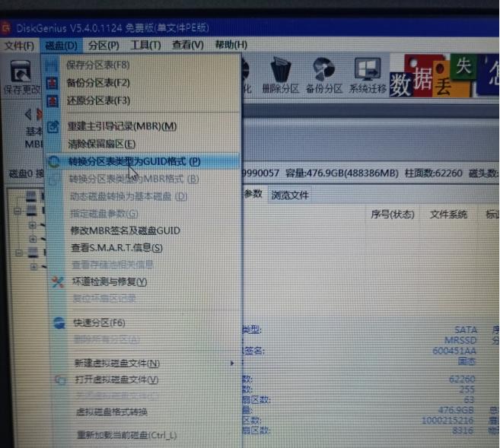
Task: Click the blue icon beside 快速分区(F6)
Action: (x=59, y=322)
